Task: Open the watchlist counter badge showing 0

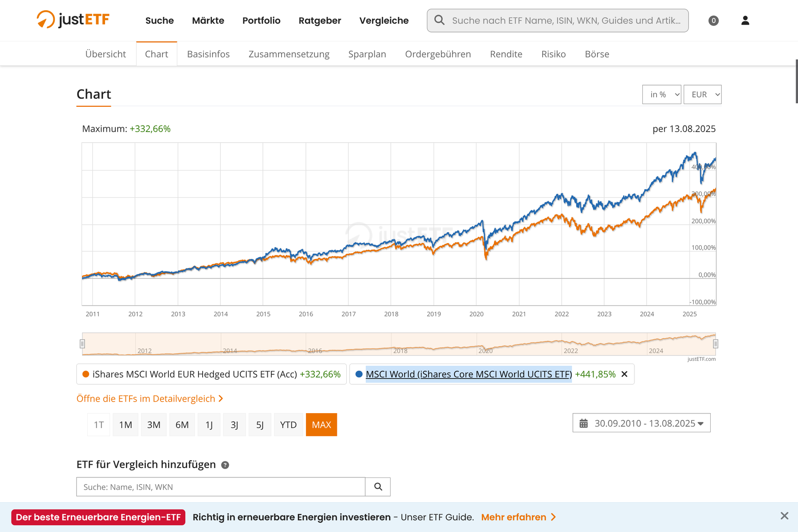Action: point(713,20)
